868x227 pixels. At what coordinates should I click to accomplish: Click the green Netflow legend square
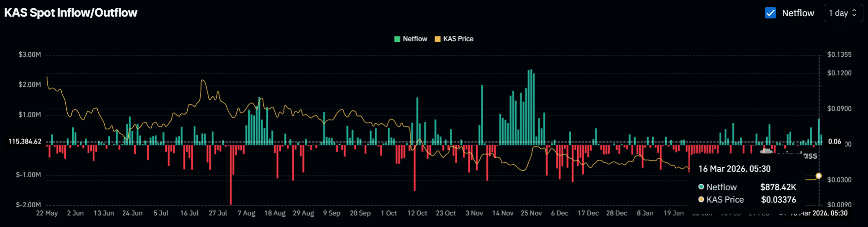[x=397, y=39]
